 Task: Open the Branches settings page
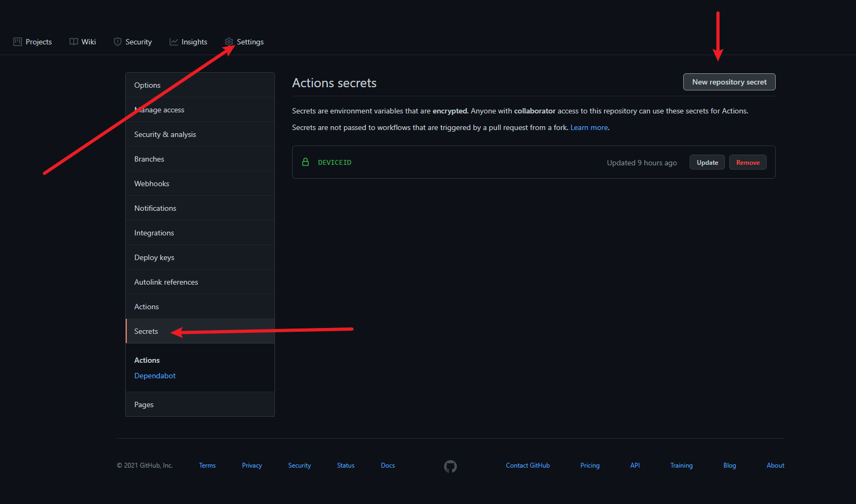coord(149,159)
